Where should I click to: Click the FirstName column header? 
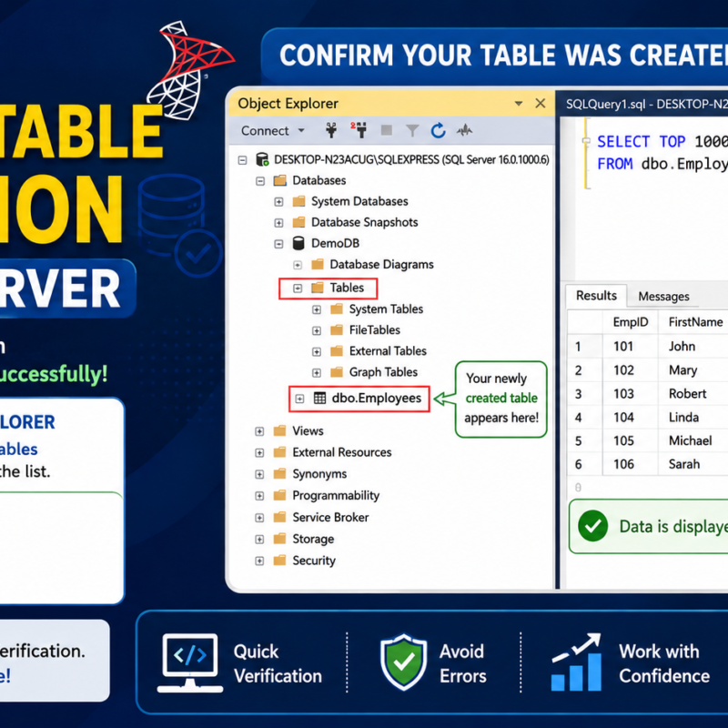(x=695, y=322)
